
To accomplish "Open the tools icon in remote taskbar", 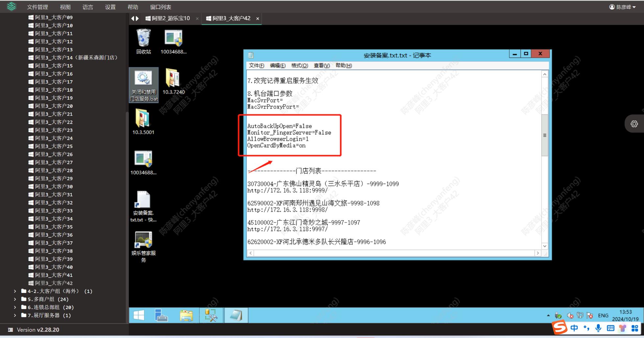I will click(211, 316).
